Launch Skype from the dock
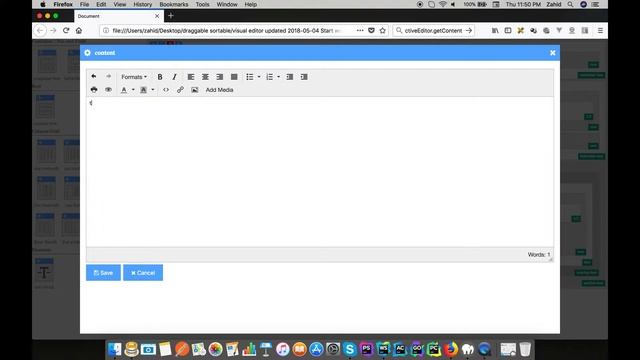Screen dimensions: 640x360 (349, 349)
